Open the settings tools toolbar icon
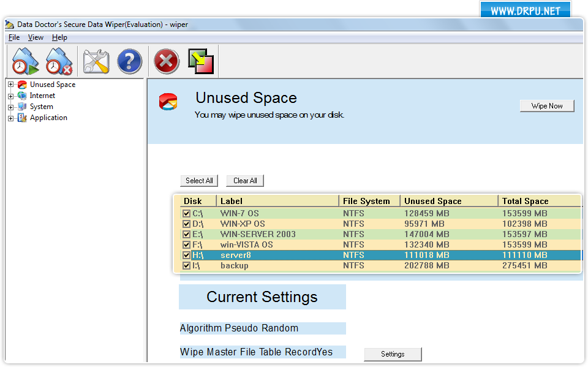Image resolution: width=588 pixels, height=367 pixels. [x=96, y=61]
